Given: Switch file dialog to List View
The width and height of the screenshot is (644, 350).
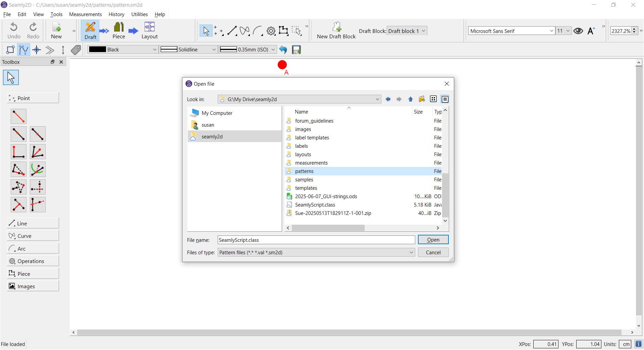Looking at the screenshot, I should (x=433, y=99).
